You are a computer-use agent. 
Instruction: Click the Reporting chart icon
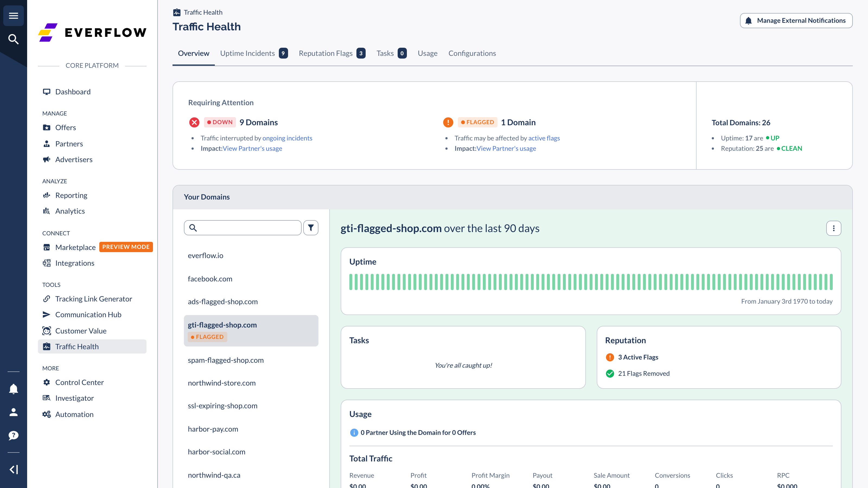click(46, 195)
